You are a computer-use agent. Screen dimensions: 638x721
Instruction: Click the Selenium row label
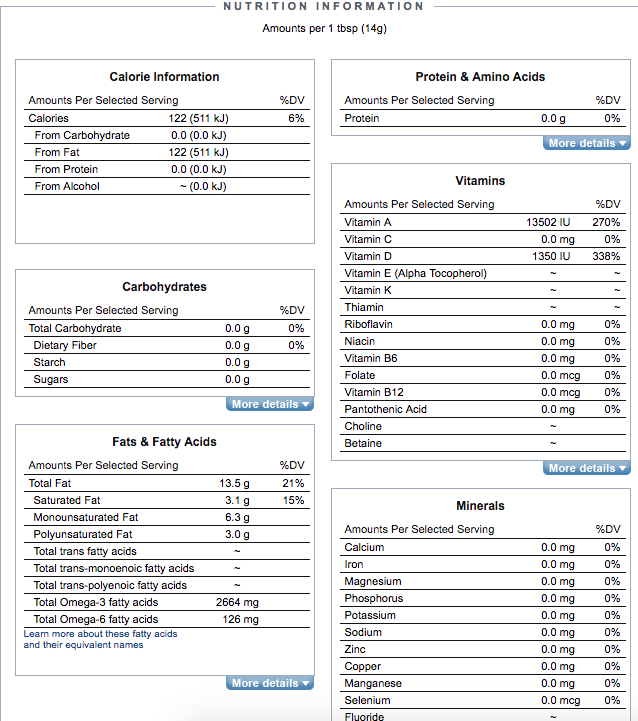point(367,700)
